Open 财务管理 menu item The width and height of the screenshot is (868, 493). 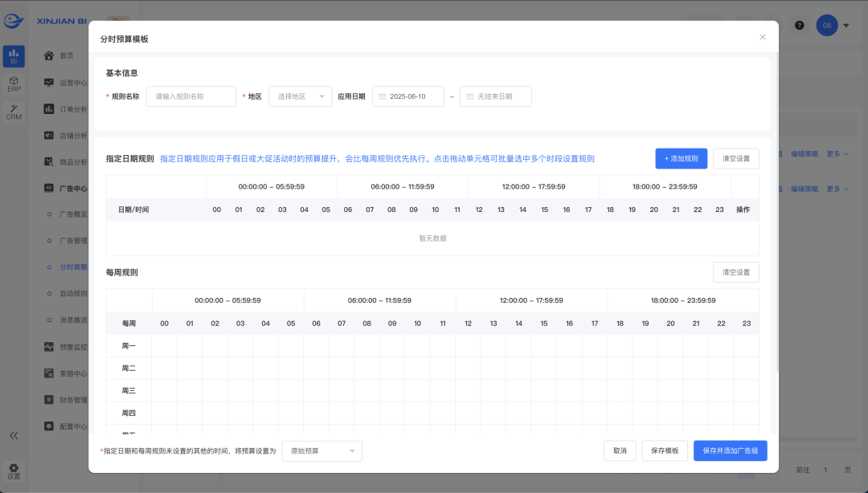[x=65, y=400]
